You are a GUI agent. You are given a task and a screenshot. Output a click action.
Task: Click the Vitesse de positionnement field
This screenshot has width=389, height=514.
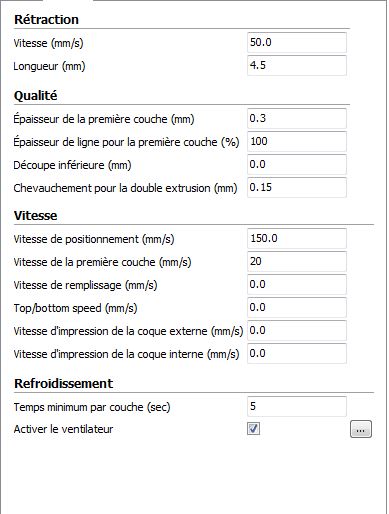click(297, 238)
